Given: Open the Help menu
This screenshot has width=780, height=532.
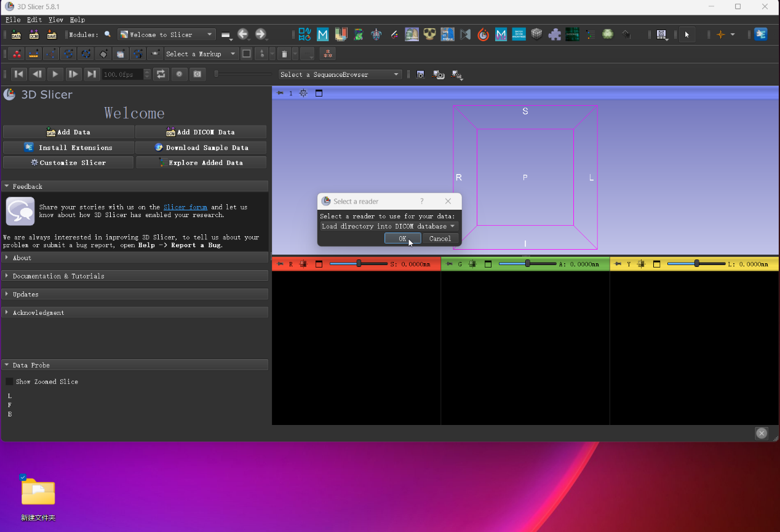Looking at the screenshot, I should click(78, 20).
